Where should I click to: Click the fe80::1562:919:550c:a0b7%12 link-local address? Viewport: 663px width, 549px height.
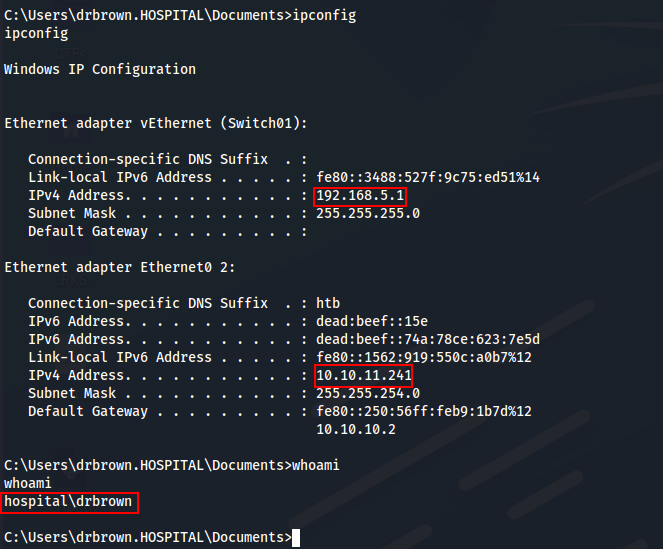[x=424, y=357]
